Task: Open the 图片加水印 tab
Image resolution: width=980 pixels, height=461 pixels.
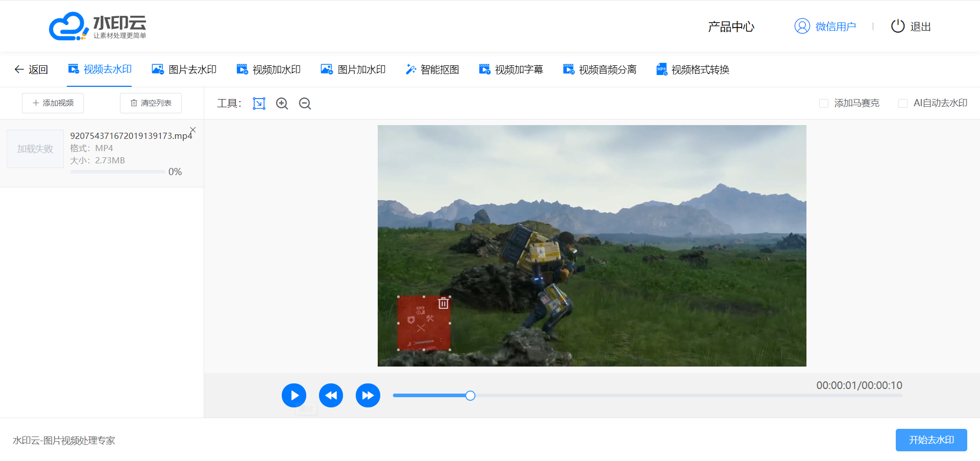Action: click(353, 69)
